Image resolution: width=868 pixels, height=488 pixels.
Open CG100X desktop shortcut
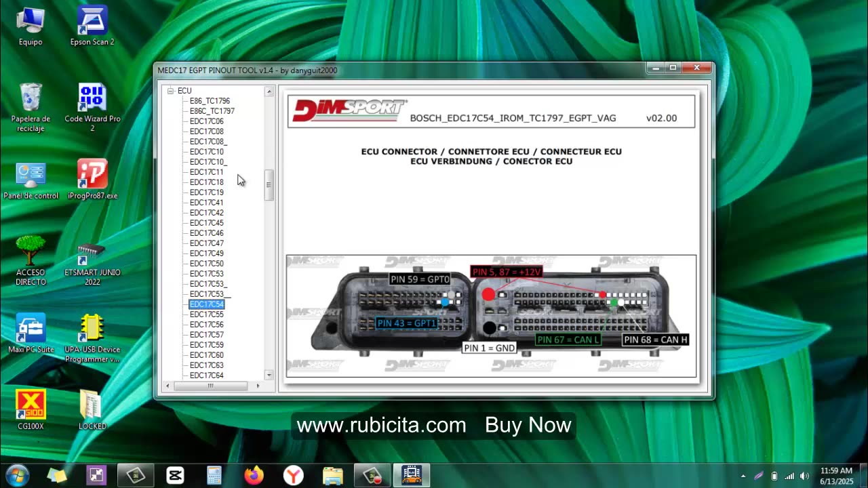click(x=31, y=411)
